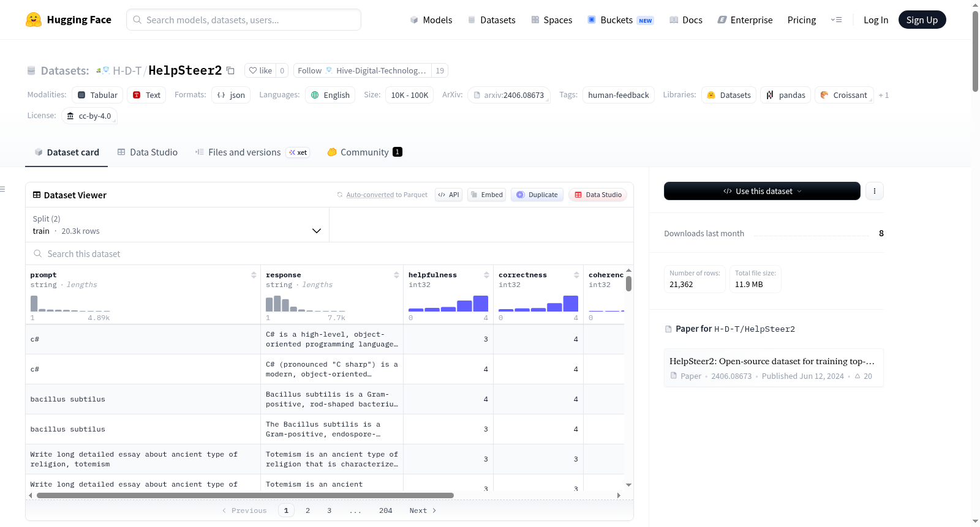Sort the prompt column
Screen dimensions: 980x527
click(254, 275)
